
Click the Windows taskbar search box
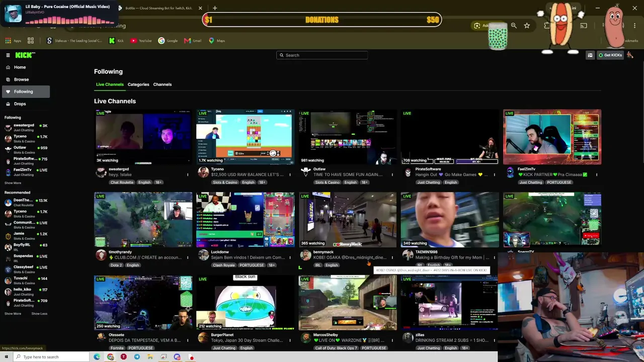point(52,357)
